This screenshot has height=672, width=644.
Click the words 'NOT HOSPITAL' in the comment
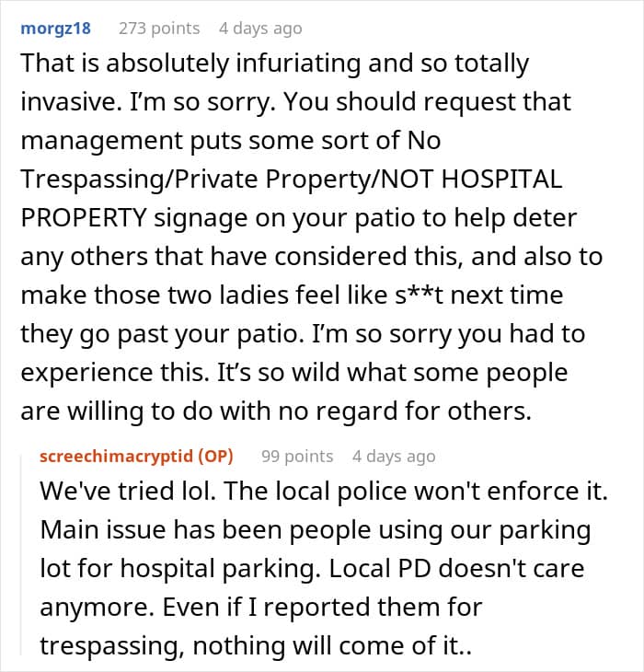tap(471, 180)
